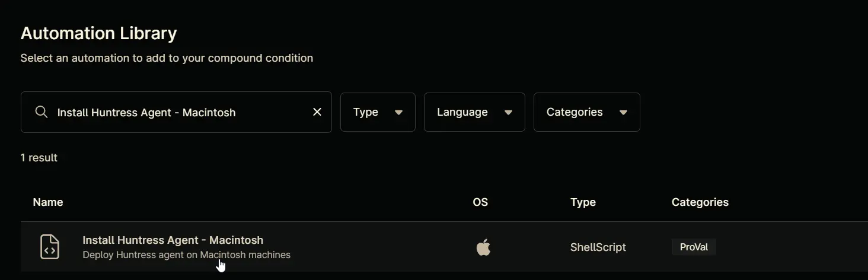Sort by the OS column header

[480, 202]
